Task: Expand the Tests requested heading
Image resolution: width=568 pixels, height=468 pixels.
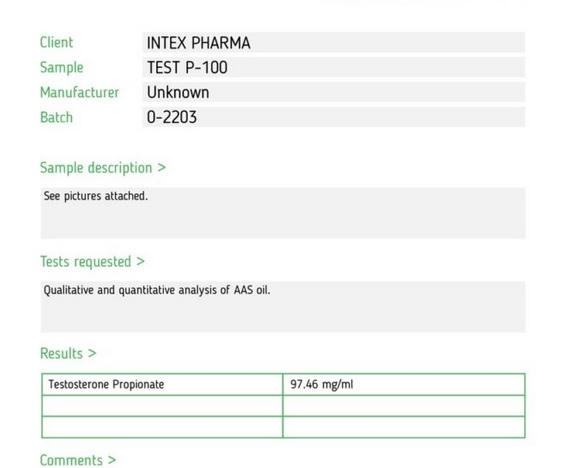Action: [92, 262]
